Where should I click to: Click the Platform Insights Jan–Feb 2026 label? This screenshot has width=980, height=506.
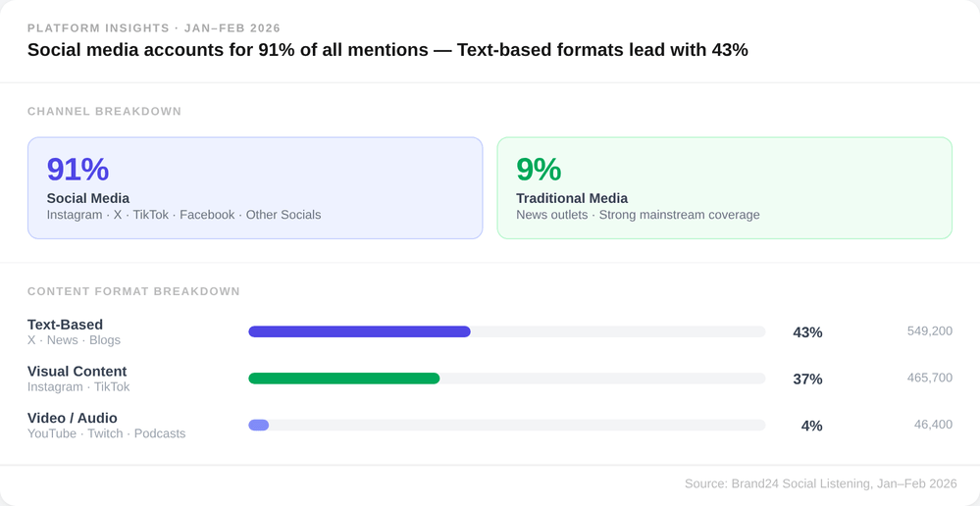click(x=154, y=28)
